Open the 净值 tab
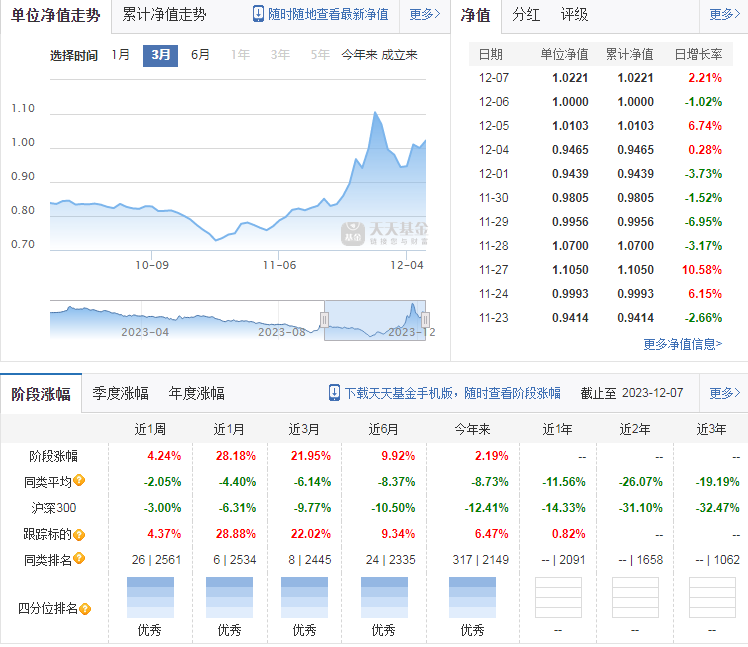This screenshot has width=748, height=647. [x=475, y=15]
